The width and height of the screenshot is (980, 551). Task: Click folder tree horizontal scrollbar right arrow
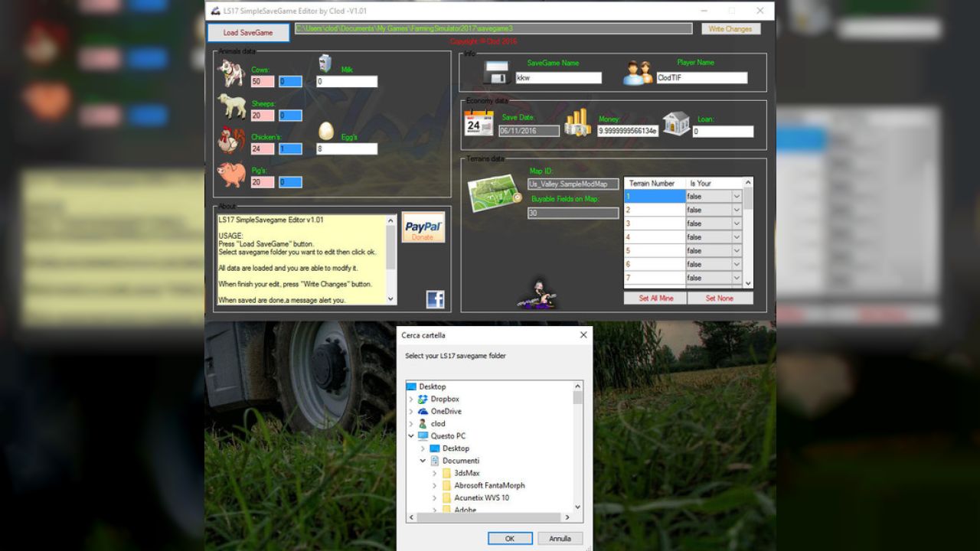click(567, 518)
